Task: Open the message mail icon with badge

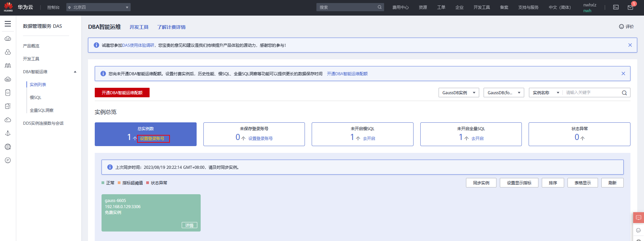Action: [630, 7]
